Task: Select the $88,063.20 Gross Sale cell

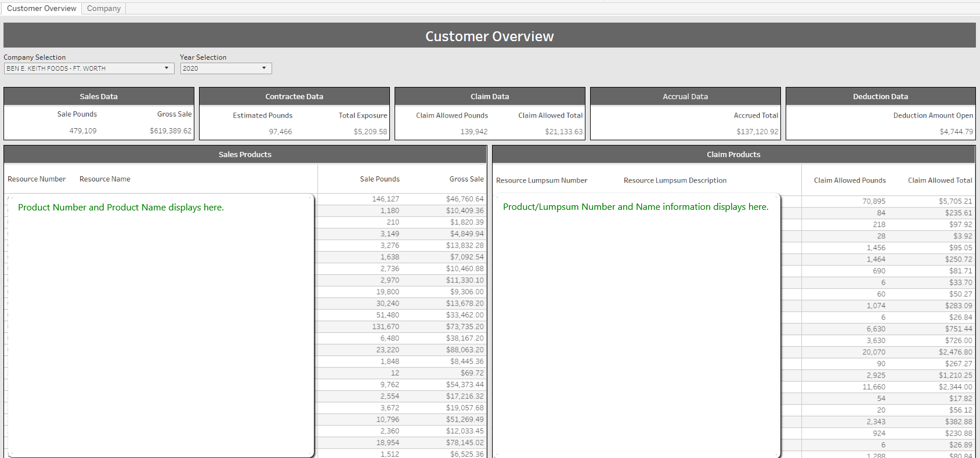Action: click(x=464, y=350)
